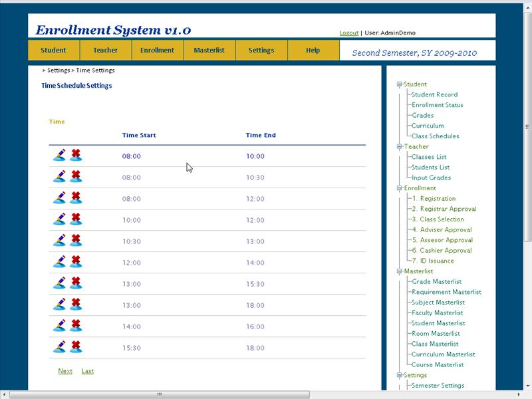Open the Masterlist menu tab
532x399 pixels.
pyautogui.click(x=209, y=51)
